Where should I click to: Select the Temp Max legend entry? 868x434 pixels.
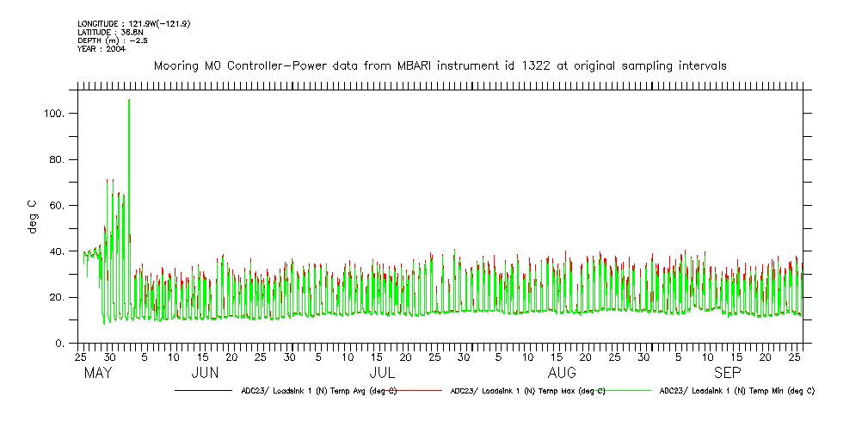tap(527, 390)
